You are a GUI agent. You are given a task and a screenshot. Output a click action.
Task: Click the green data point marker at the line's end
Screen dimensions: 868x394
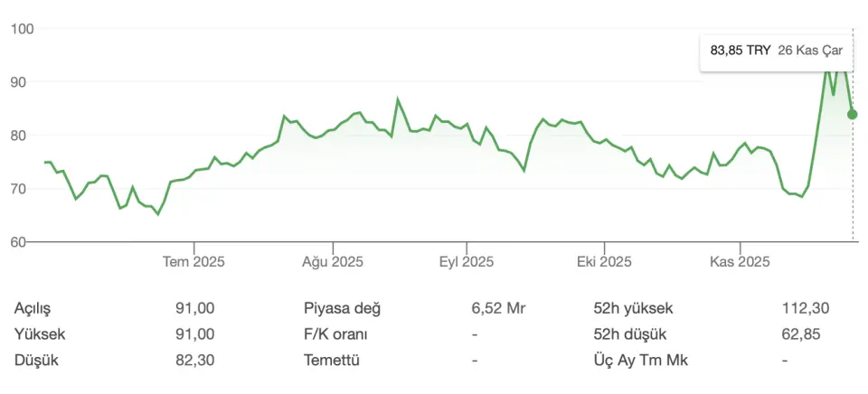pos(852,114)
